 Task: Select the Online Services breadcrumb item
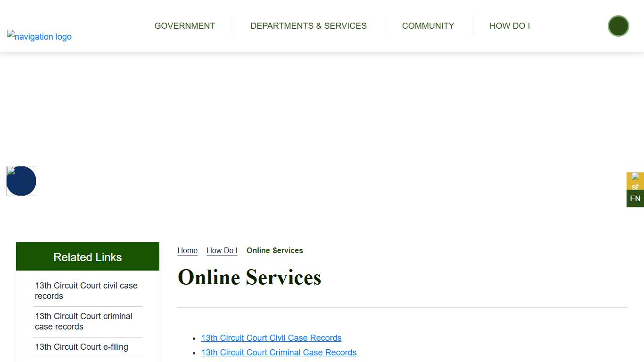(x=274, y=250)
